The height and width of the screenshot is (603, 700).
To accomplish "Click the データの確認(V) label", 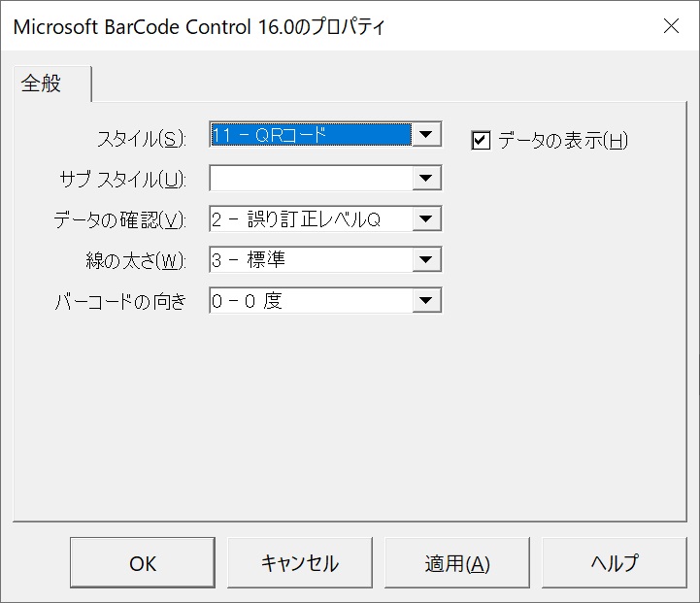I will (120, 220).
